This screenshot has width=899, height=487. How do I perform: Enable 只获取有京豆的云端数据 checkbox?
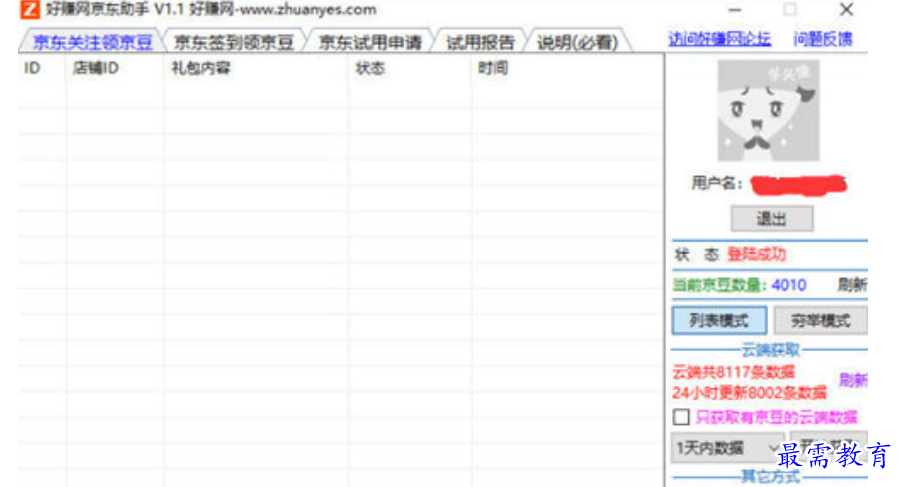tap(681, 417)
